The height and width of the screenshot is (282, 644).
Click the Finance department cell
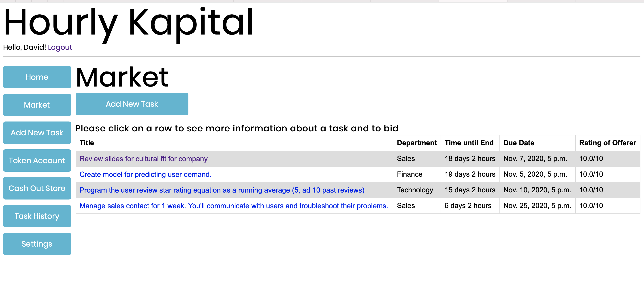(x=409, y=175)
